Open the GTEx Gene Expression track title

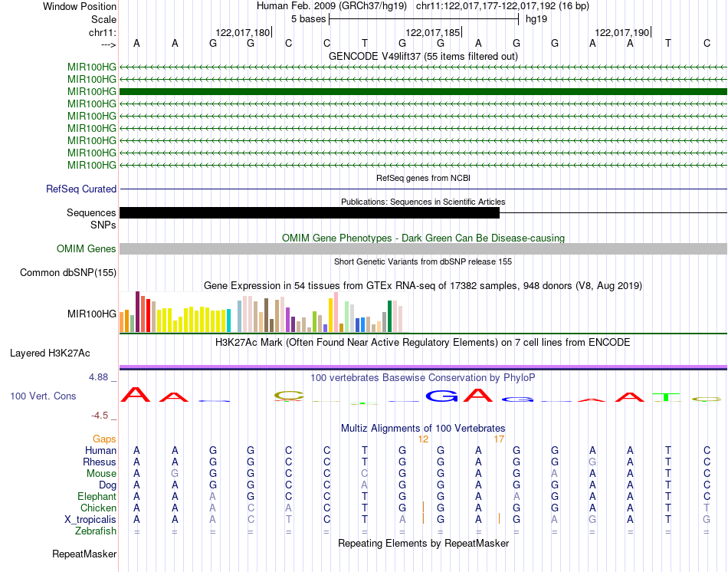pos(423,286)
